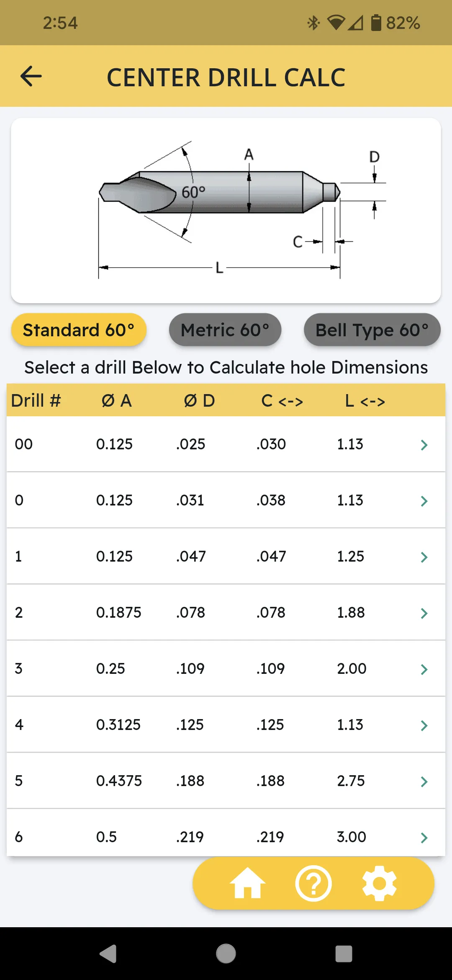Screen dimensions: 452x980
Task: Tap Android recent apps button
Action: tap(344, 954)
